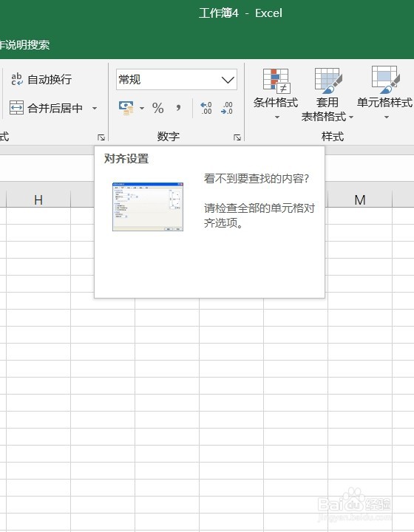Open the alignment settings dialog launcher
Viewport: 414px width, 532px height.
101,137
